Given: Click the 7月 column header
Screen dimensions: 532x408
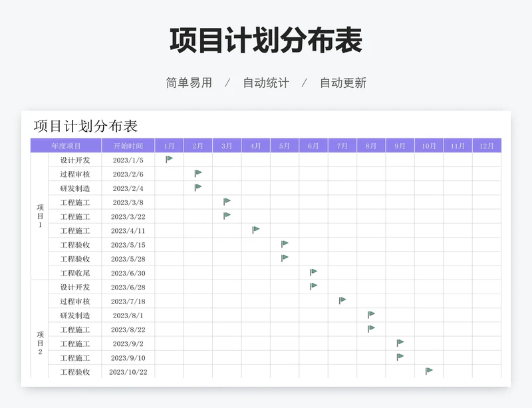Looking at the screenshot, I should tap(342, 146).
